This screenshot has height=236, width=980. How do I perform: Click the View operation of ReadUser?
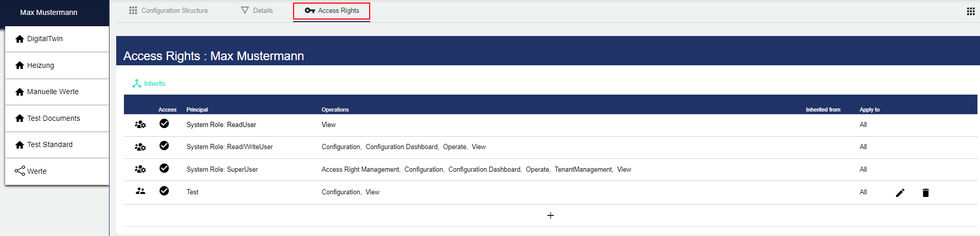tap(329, 125)
